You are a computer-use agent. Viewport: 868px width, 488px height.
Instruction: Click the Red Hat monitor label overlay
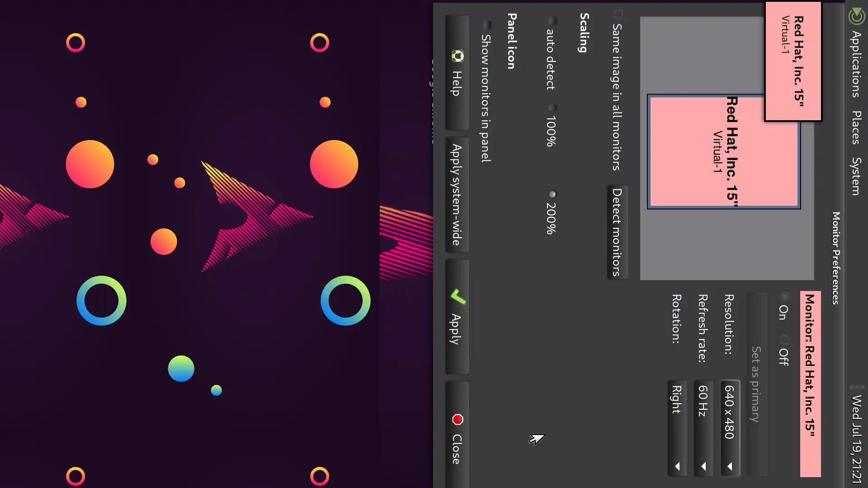793,61
